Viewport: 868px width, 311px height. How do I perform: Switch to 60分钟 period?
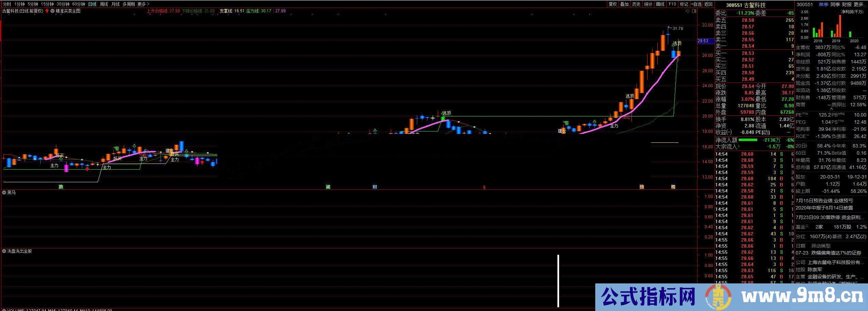coord(78,4)
